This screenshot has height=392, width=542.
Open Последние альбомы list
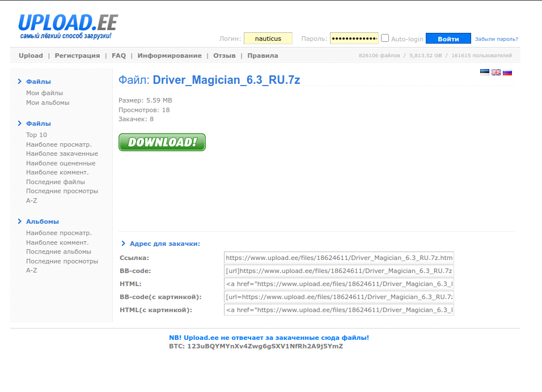tap(58, 252)
